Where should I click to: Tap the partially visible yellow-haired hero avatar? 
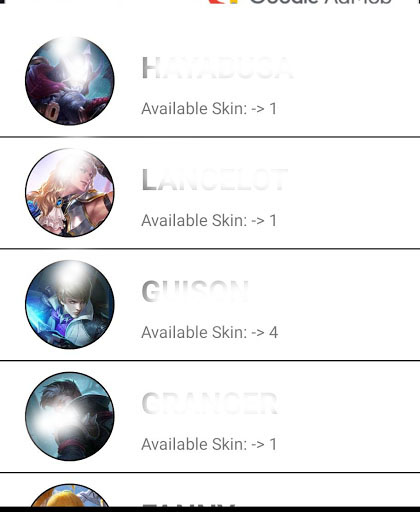tap(70, 495)
